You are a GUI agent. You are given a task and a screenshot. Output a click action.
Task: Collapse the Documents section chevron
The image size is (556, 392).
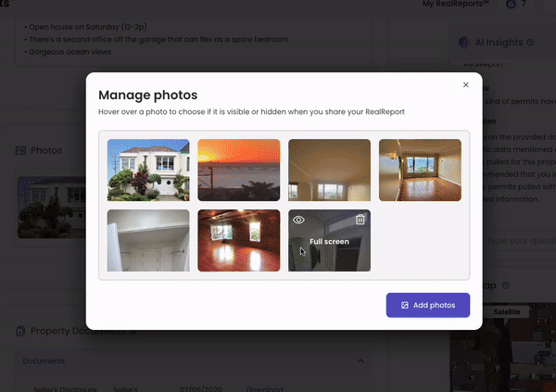(360, 360)
